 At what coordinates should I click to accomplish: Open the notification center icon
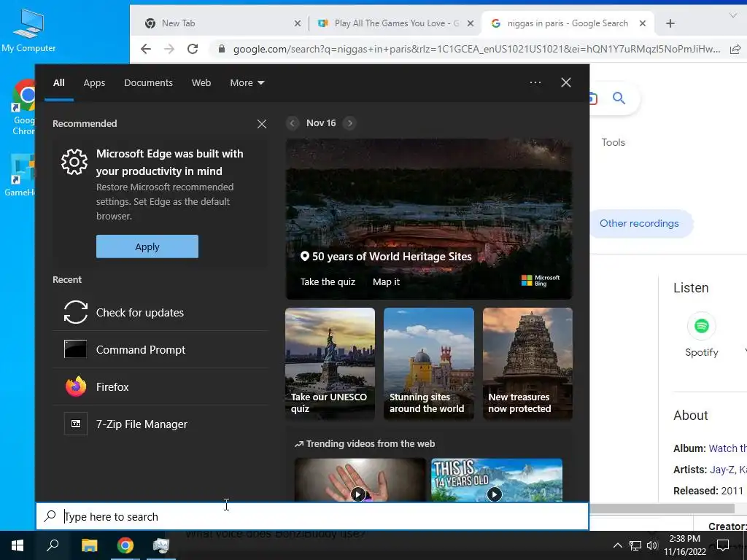[723, 545]
